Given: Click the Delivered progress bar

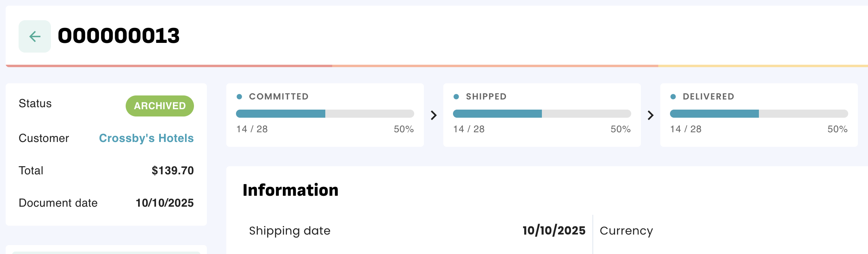Looking at the screenshot, I should [x=758, y=114].
